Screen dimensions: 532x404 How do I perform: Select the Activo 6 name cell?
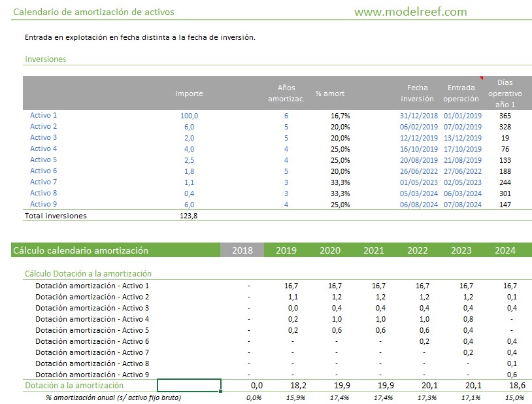coord(44,171)
